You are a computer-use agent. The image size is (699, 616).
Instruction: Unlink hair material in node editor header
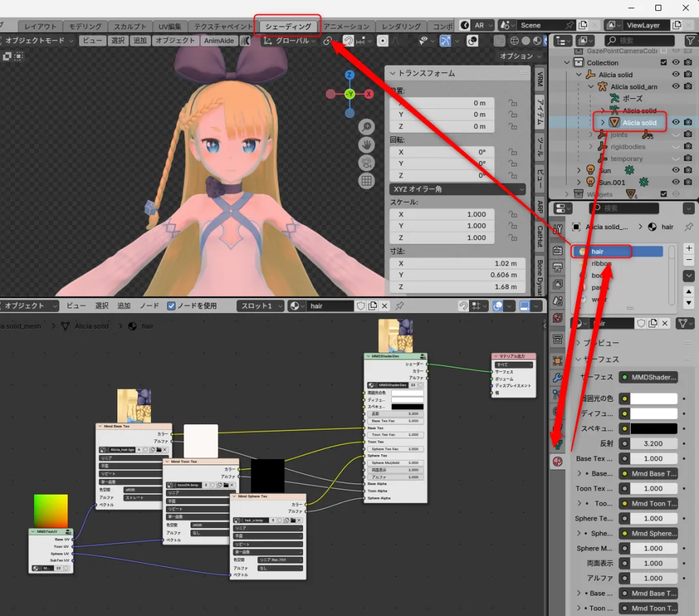tap(385, 306)
